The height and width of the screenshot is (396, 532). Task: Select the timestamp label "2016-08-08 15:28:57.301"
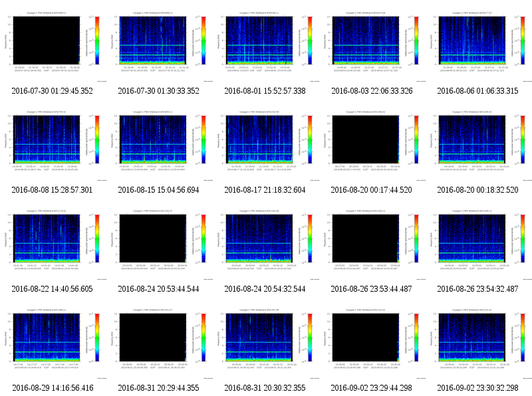pyautogui.click(x=52, y=190)
